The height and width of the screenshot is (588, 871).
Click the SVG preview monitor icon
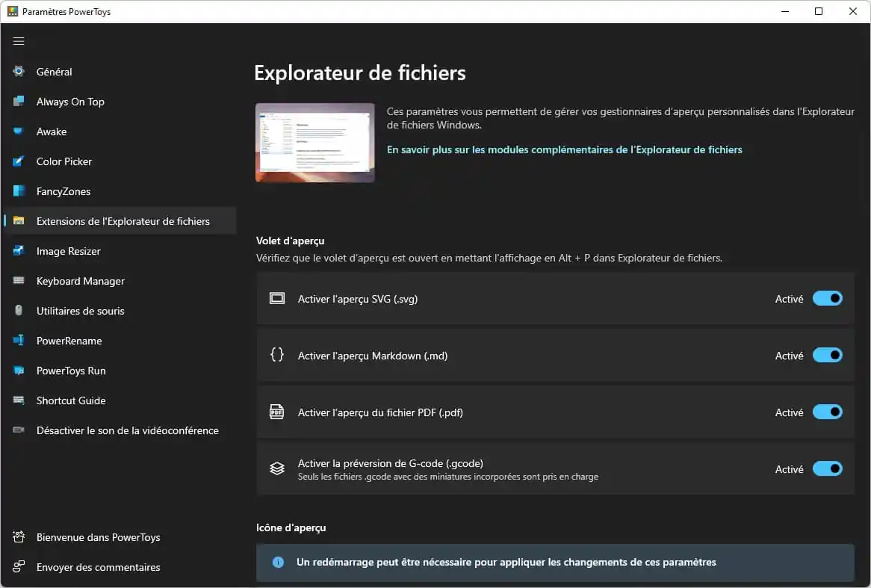(x=276, y=298)
